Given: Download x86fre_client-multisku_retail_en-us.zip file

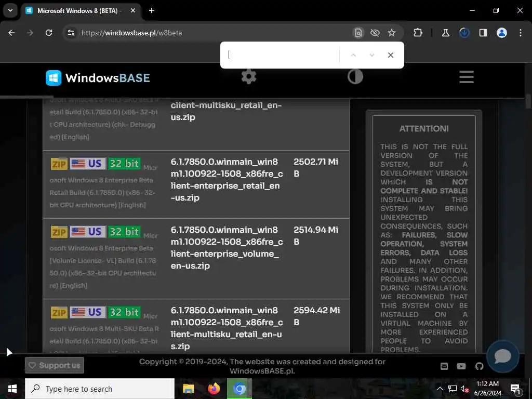Looking at the screenshot, I should pyautogui.click(x=227, y=328).
